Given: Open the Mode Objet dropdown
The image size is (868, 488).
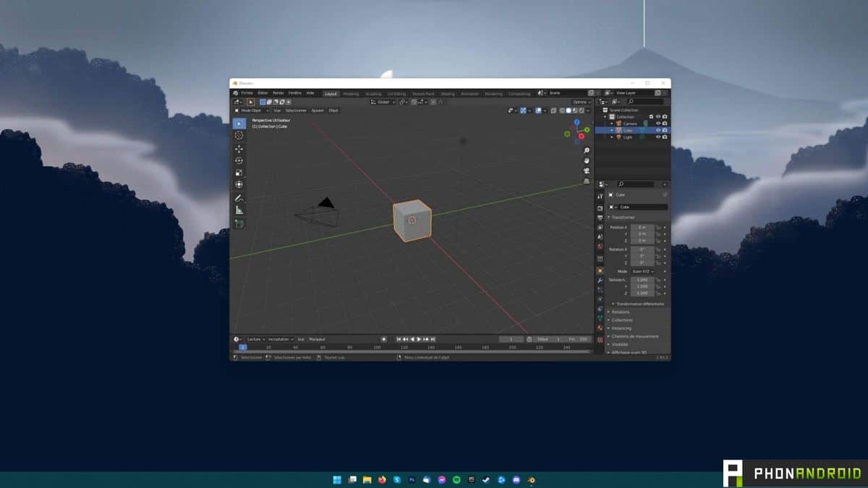Looking at the screenshot, I should [x=251, y=111].
